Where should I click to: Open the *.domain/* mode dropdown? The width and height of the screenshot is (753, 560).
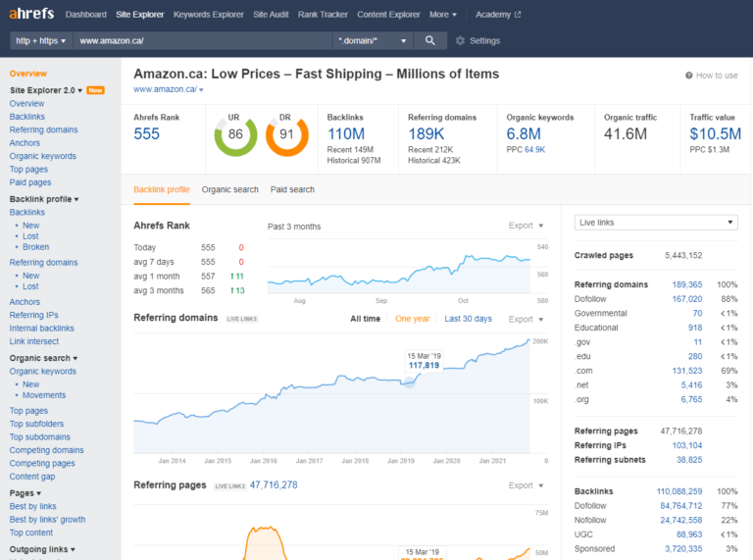click(x=371, y=41)
